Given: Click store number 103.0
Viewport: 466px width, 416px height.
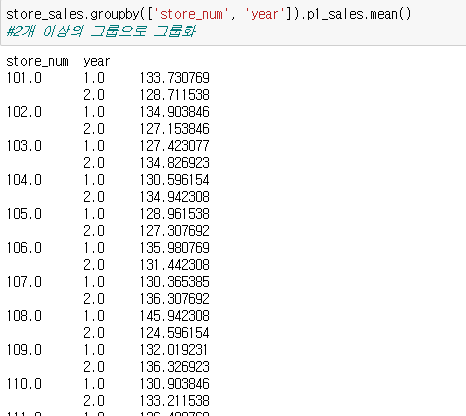Looking at the screenshot, I should coord(24,146).
